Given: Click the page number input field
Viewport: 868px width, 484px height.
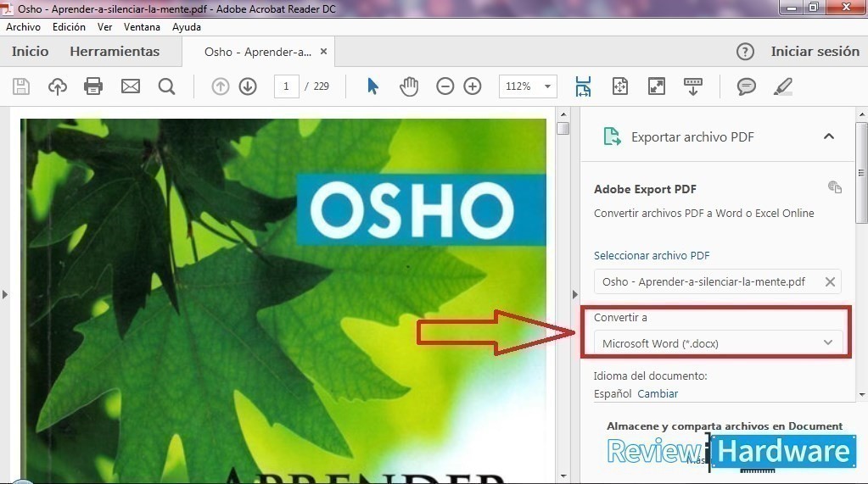Looking at the screenshot, I should [x=286, y=86].
